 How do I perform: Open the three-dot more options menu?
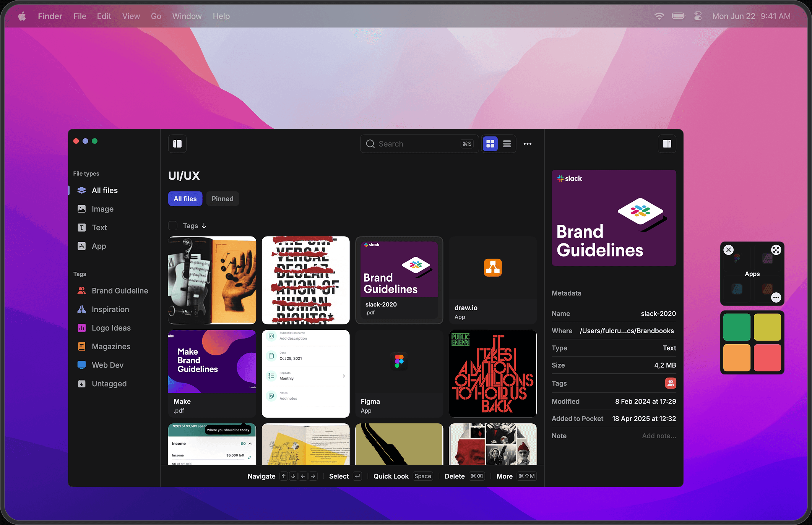coord(528,144)
